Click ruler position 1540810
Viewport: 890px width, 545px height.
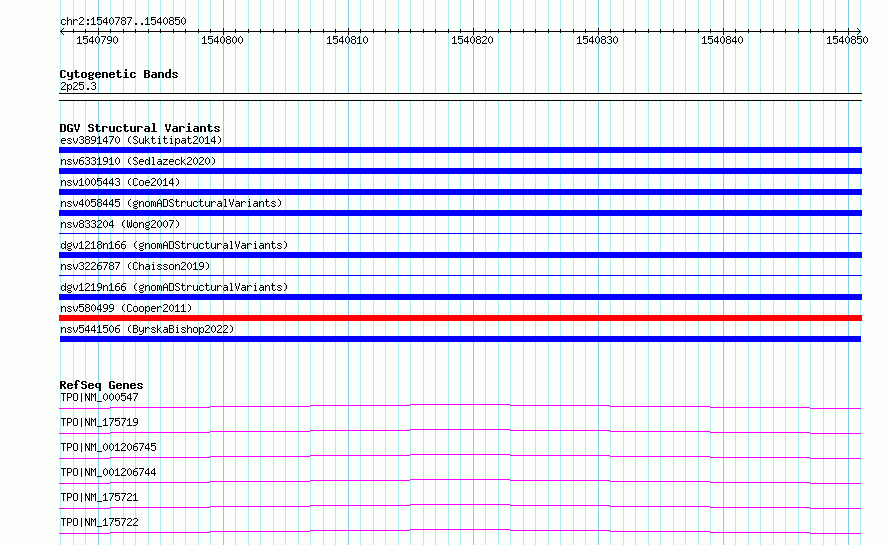(347, 40)
